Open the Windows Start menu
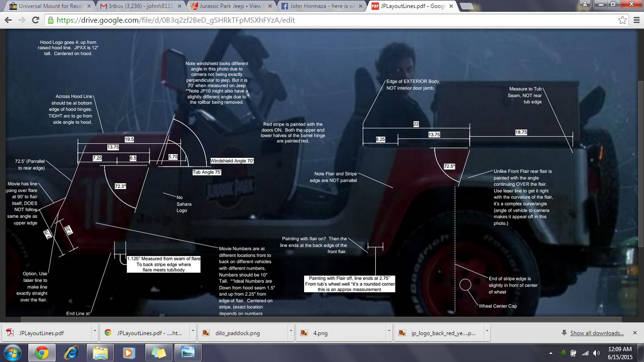Screen dimensions: 644x362 coord(12,353)
